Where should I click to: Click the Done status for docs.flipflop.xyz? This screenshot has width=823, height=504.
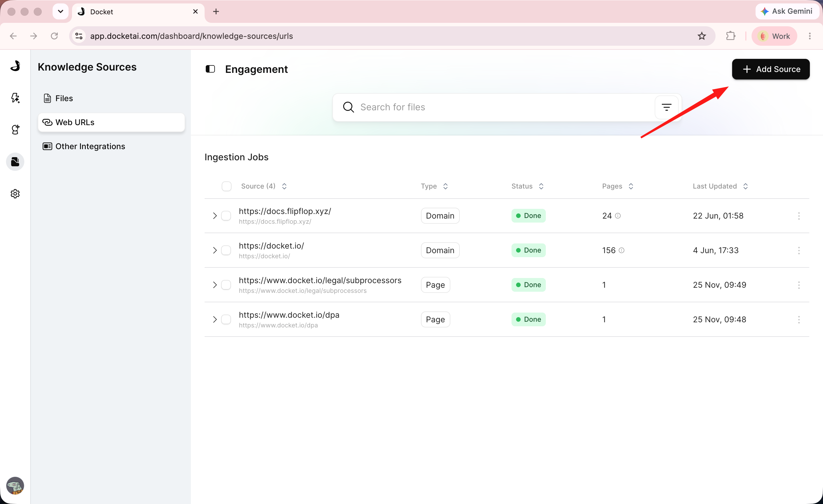[528, 216]
